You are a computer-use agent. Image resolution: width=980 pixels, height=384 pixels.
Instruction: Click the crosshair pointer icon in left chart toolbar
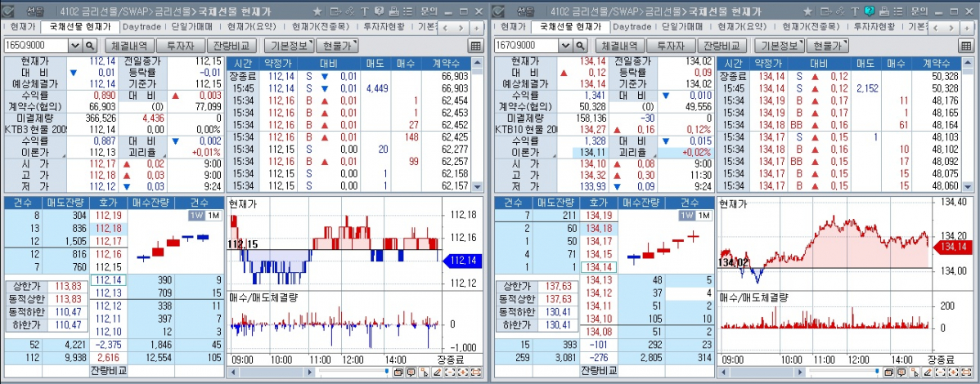[425, 372]
